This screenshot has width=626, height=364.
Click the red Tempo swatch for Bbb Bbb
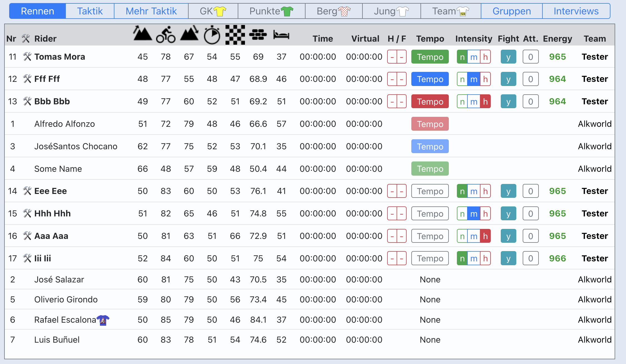tap(430, 102)
